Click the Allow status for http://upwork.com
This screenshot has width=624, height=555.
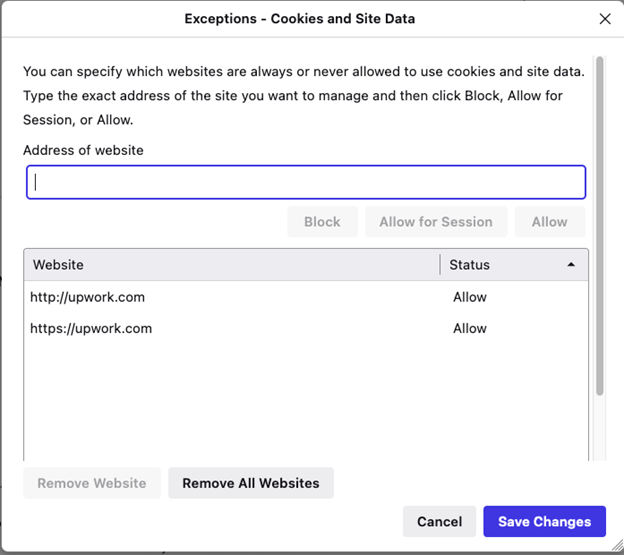click(470, 297)
